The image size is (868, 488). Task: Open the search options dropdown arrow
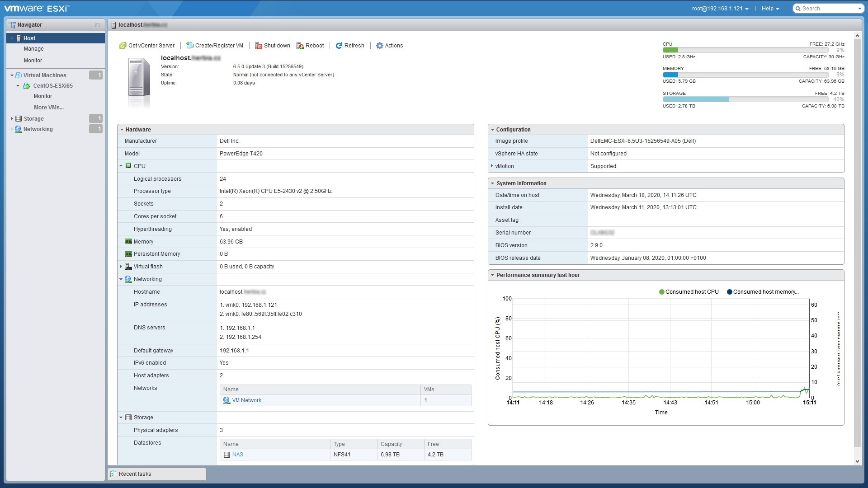coord(859,9)
